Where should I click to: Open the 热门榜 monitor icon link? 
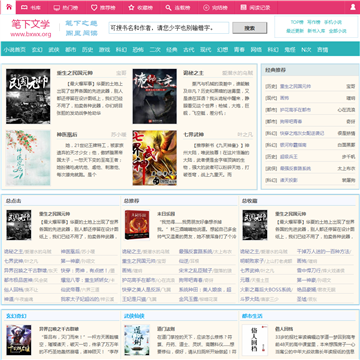click(66, 7)
